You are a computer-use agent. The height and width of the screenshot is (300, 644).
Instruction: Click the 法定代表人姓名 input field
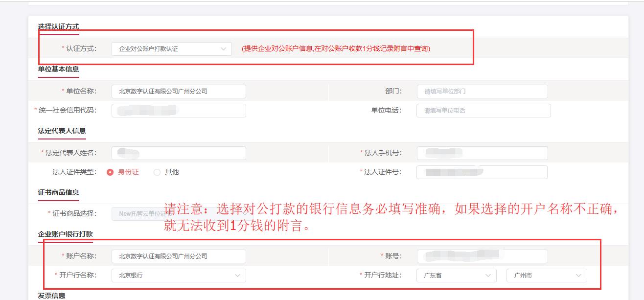click(x=179, y=153)
